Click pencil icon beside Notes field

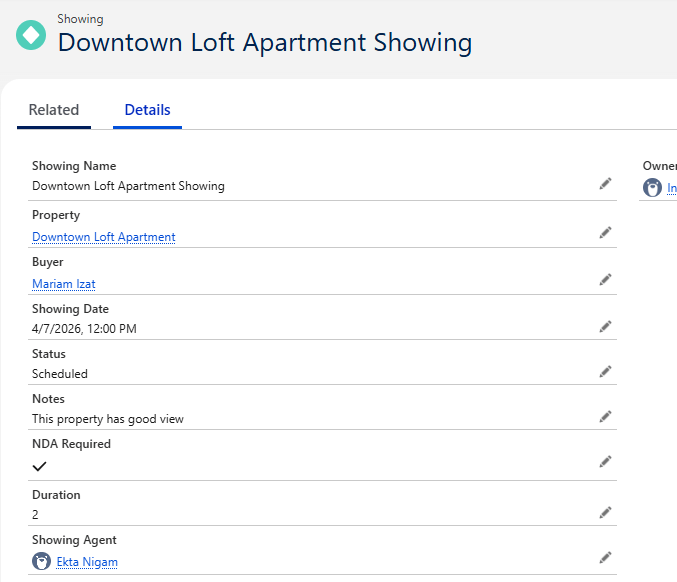pos(605,416)
